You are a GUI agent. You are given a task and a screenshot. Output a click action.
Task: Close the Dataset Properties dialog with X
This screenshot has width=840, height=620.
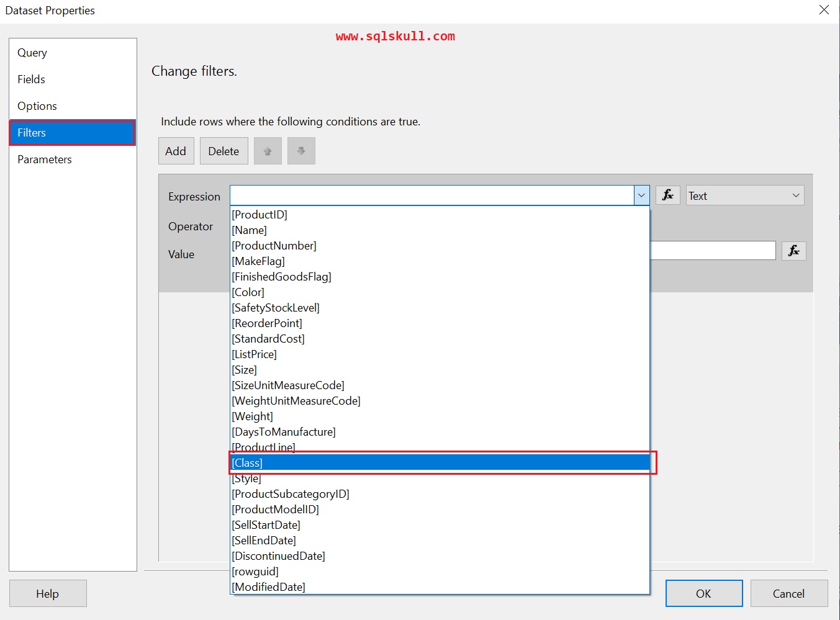(x=824, y=10)
